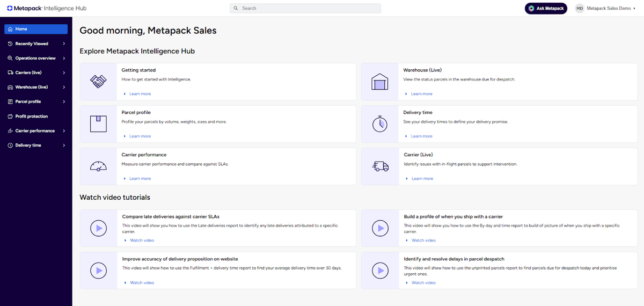Image resolution: width=644 pixels, height=306 pixels.
Task: Click the Delivery time card title
Action: 418,112
